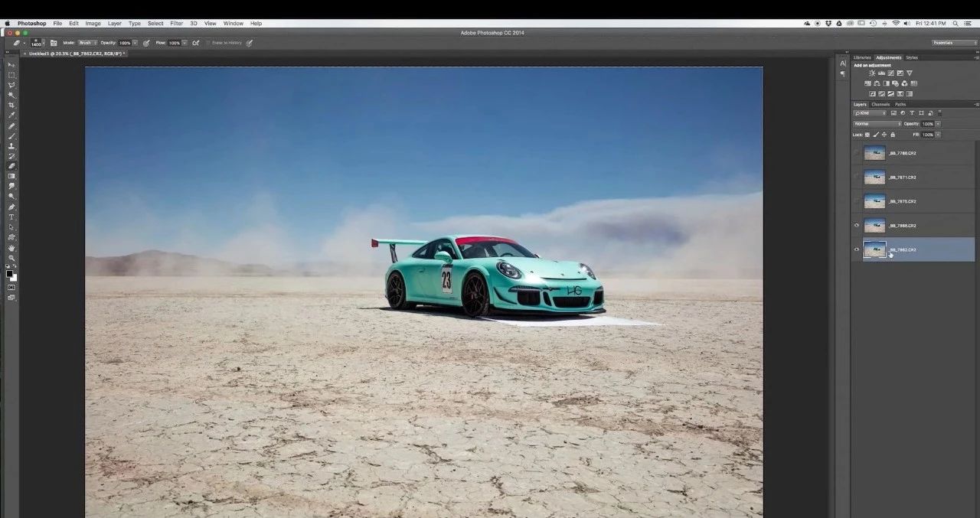Screen dimensions: 980x518
Task: Open the eraser Mode dropdown
Action: 87,43
